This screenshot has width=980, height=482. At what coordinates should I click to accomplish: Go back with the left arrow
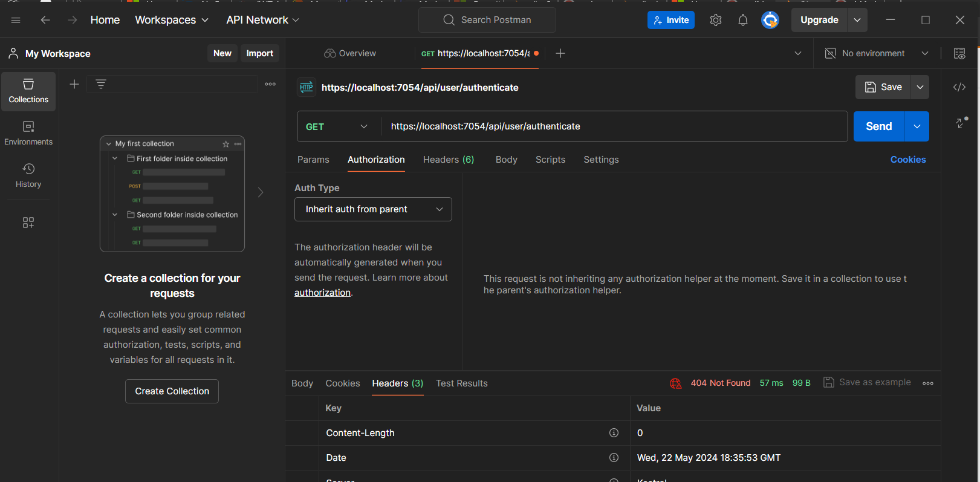45,20
